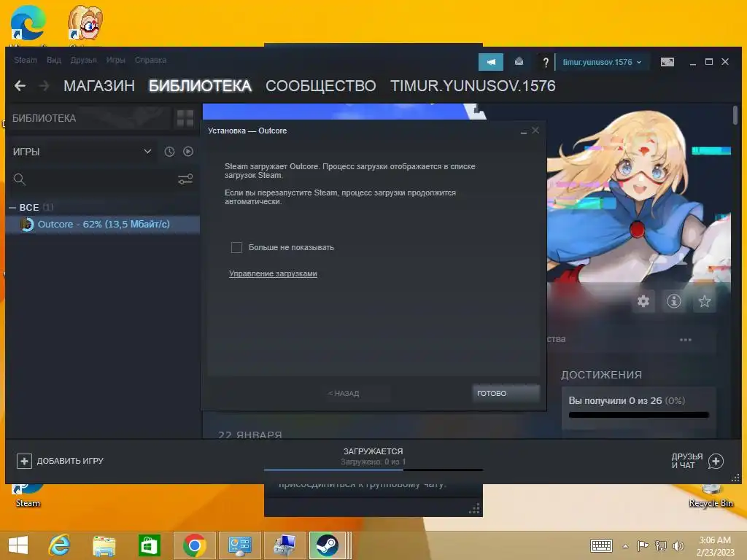Add Outcore to favorites star icon
Viewport: 747px width, 560px height.
(704, 301)
